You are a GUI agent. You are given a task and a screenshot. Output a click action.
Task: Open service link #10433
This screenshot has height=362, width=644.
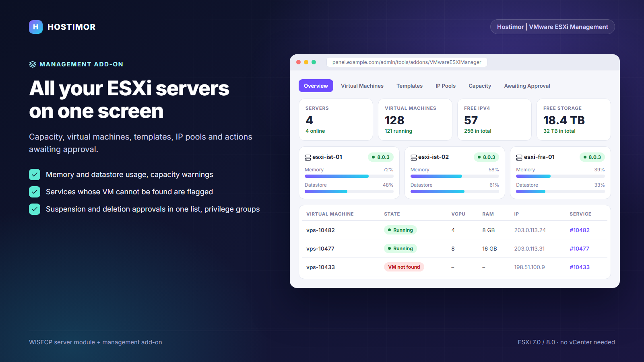pos(580,267)
